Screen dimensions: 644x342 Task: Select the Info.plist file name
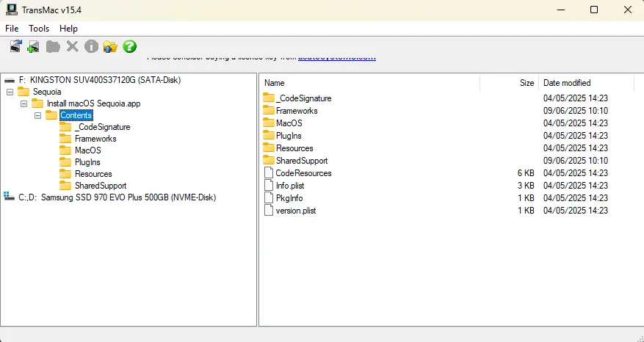click(290, 186)
